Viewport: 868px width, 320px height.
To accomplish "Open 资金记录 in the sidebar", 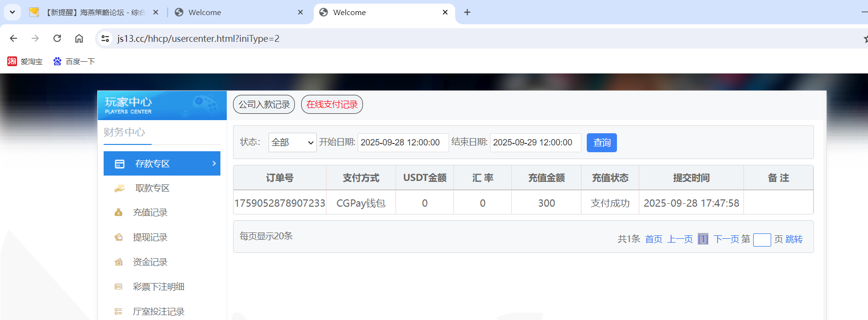I will coord(150,262).
